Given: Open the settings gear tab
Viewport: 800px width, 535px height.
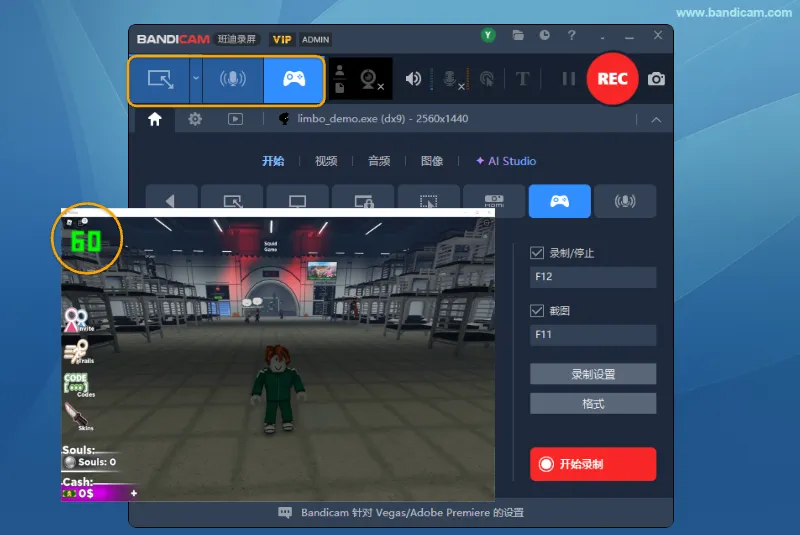Looking at the screenshot, I should [x=195, y=119].
